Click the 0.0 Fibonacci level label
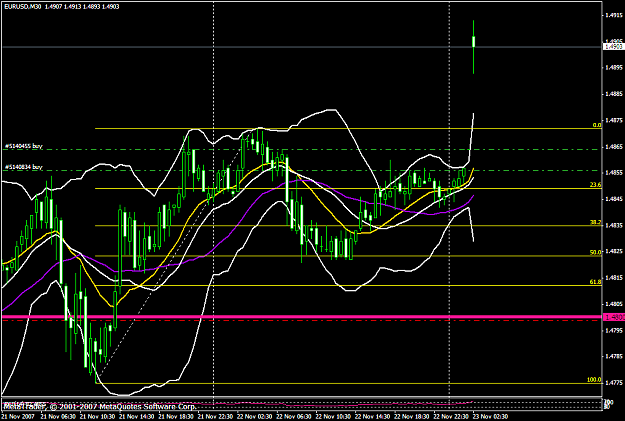Image resolution: width=625 pixels, height=421 pixels. 597,125
